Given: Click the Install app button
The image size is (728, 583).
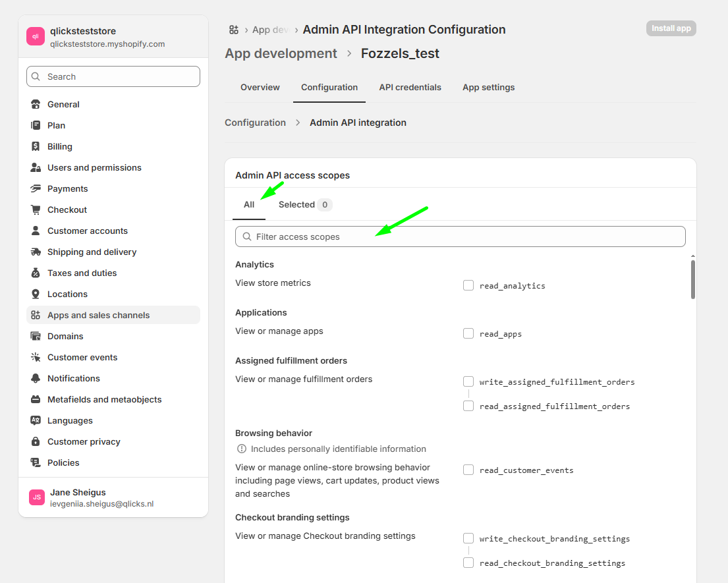Looking at the screenshot, I should coord(671,28).
